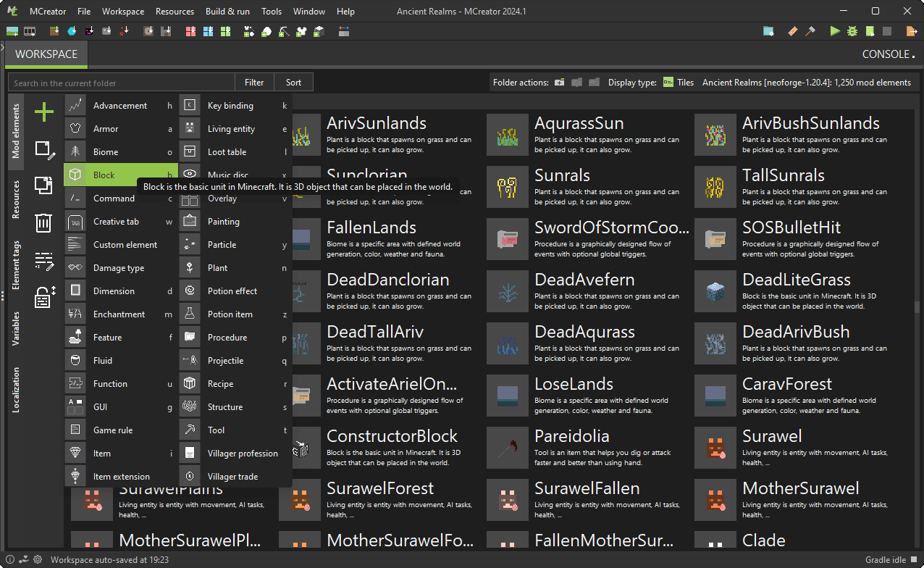Click the run server green document icon
Viewport: 924px width, 568px height.
pos(870,31)
